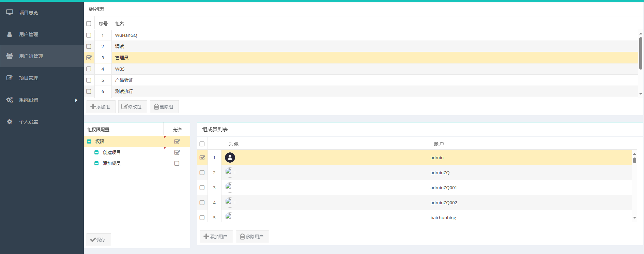Screen dimensions: 644x254
Task: Expand the 系统设置 submenu arrow
Action: point(76,100)
